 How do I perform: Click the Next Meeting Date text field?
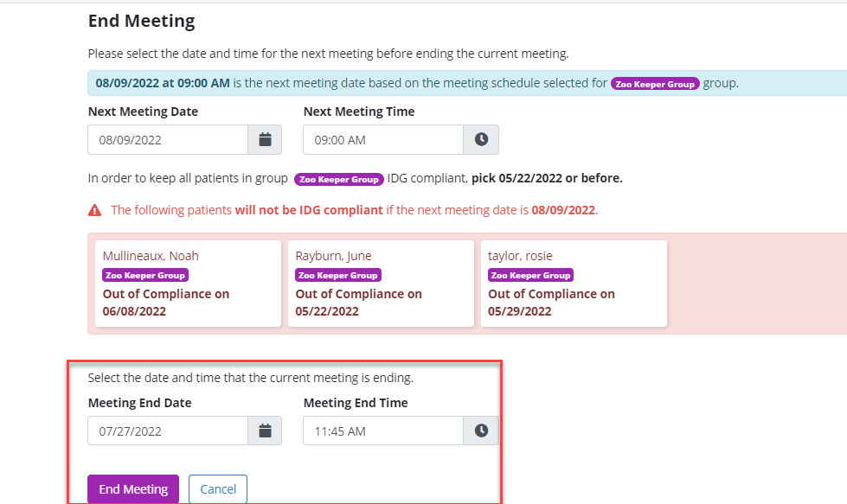pyautogui.click(x=168, y=139)
